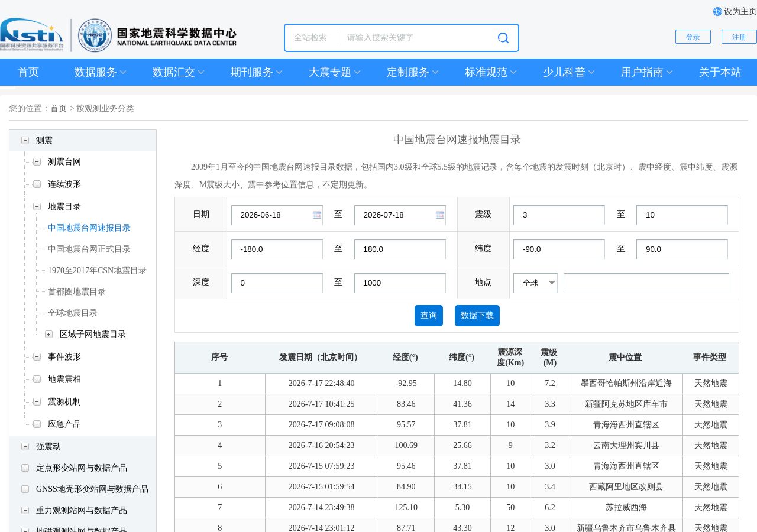
Task: Click the search magnifier icon
Action: coord(503,38)
